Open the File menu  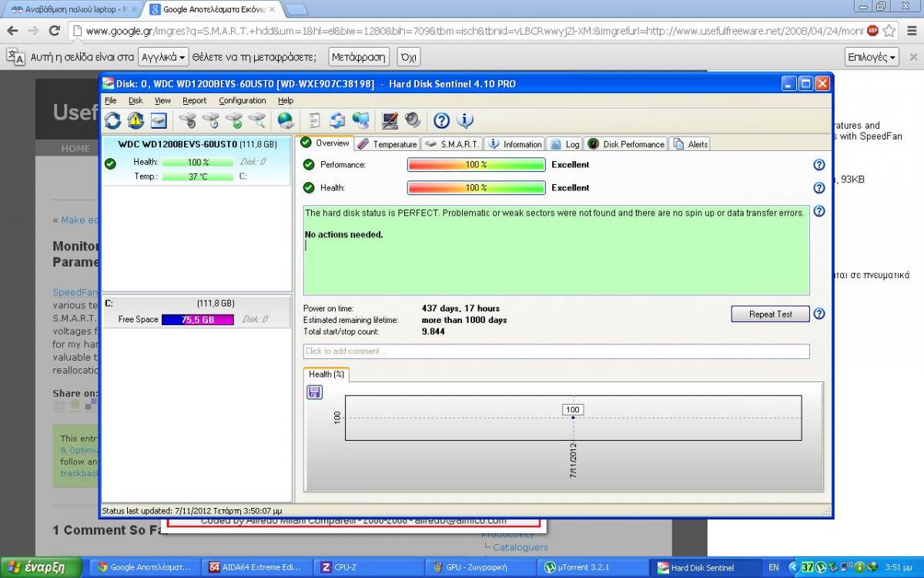click(x=111, y=101)
